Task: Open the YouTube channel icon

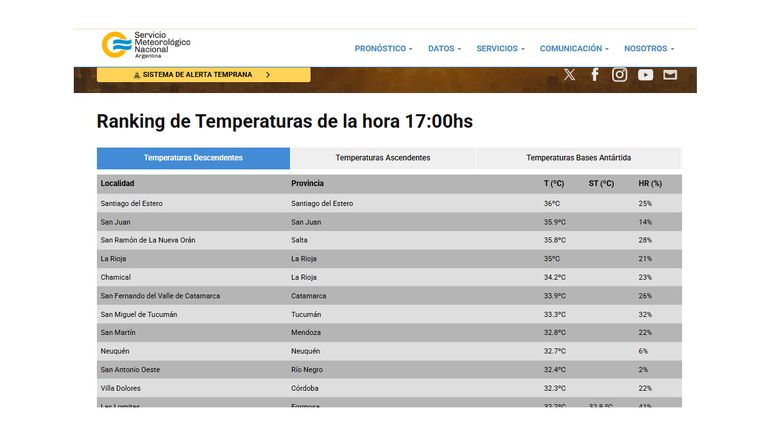Action: click(645, 75)
